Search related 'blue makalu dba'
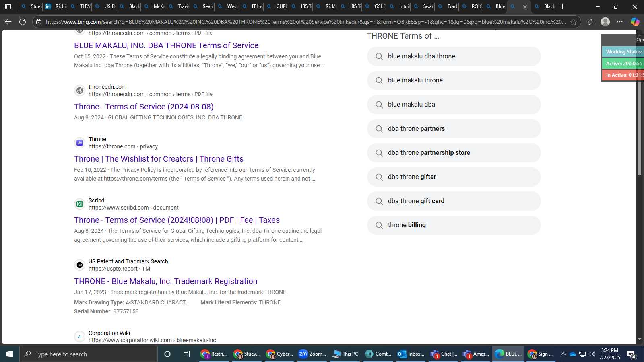 pyautogui.click(x=454, y=105)
